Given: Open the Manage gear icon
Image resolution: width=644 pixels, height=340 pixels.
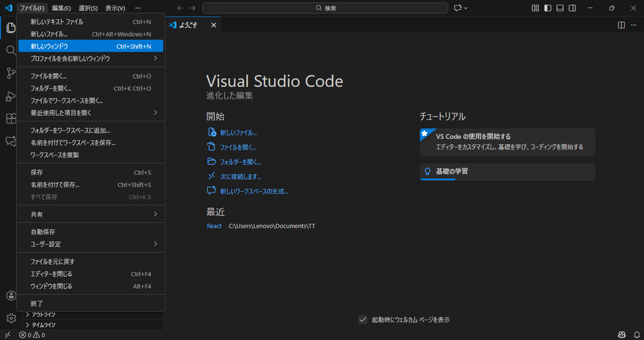Looking at the screenshot, I should pyautogui.click(x=11, y=318).
